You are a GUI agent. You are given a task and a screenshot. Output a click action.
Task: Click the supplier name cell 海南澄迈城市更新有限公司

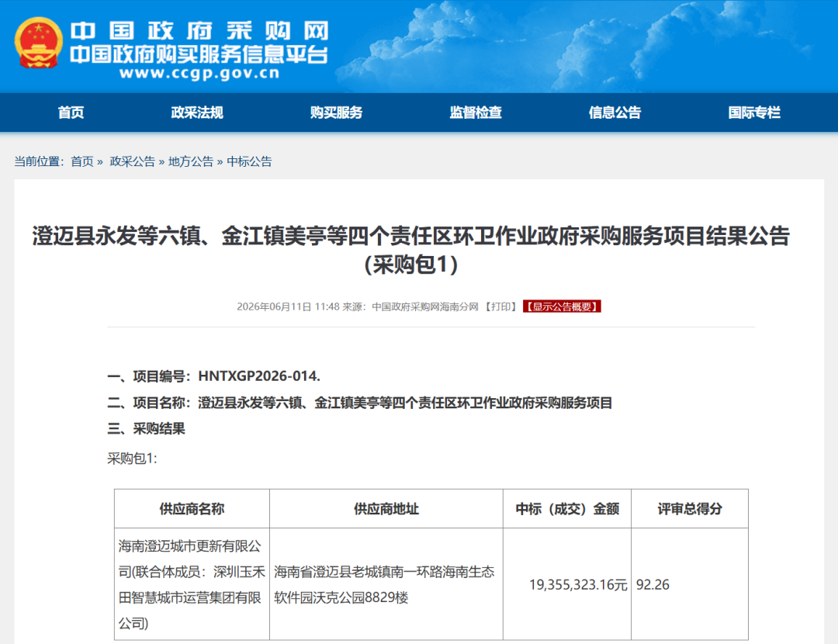(x=192, y=584)
